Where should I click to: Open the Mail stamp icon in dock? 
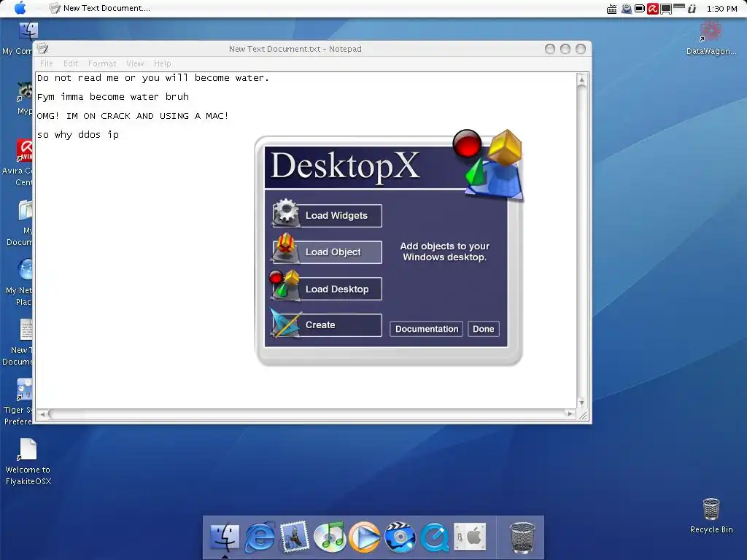pyautogui.click(x=295, y=537)
